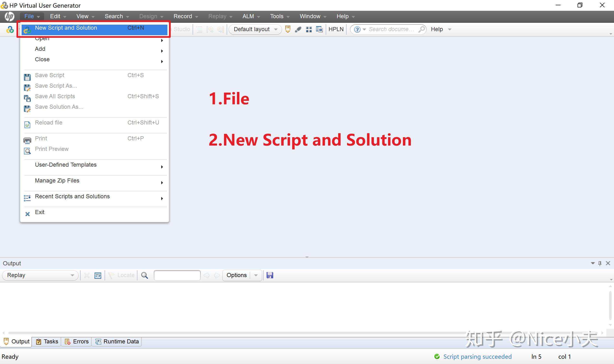Click the wrap-lines icon in Output toolbar
The width and height of the screenshot is (614, 364).
coord(98,275)
